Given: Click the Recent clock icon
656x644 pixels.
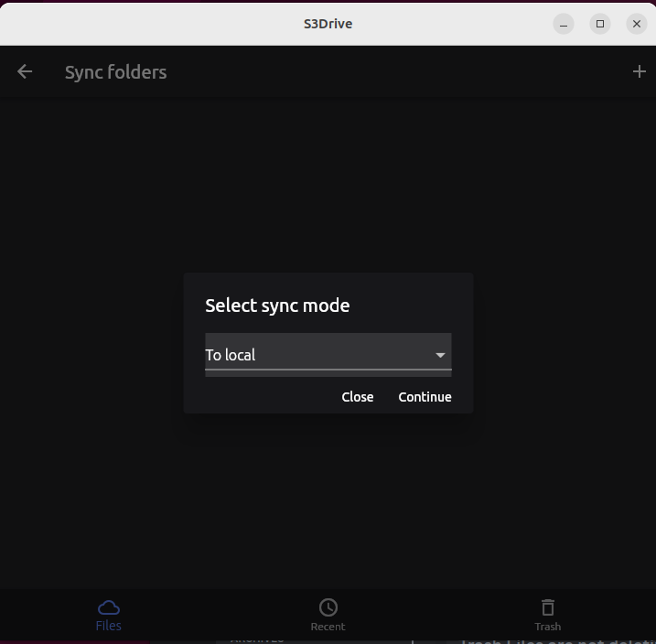Looking at the screenshot, I should tap(328, 607).
